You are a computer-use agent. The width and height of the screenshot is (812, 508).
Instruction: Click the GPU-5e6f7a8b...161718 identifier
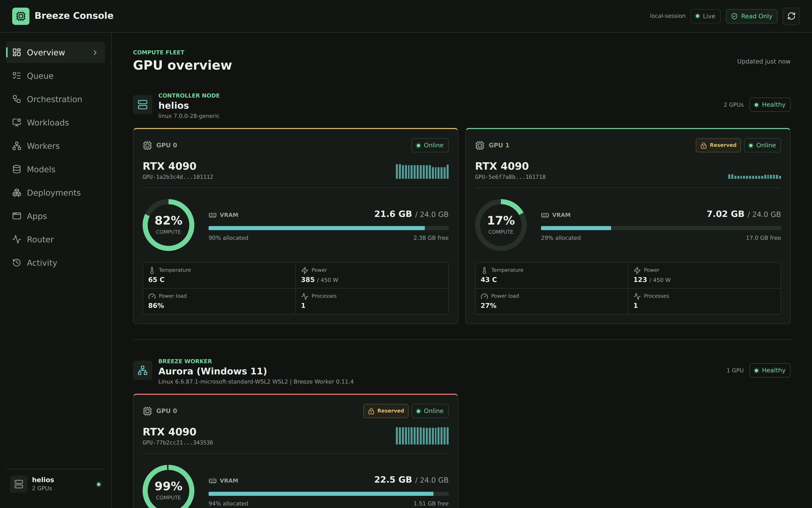[x=510, y=177]
